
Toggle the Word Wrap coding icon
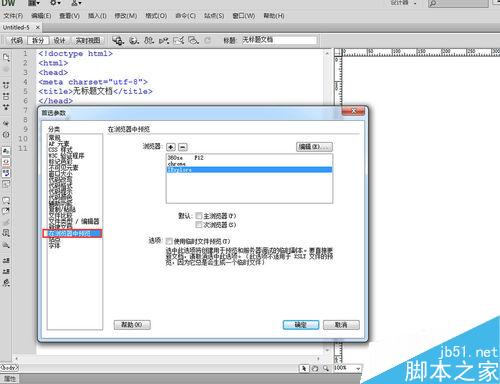click(6, 173)
